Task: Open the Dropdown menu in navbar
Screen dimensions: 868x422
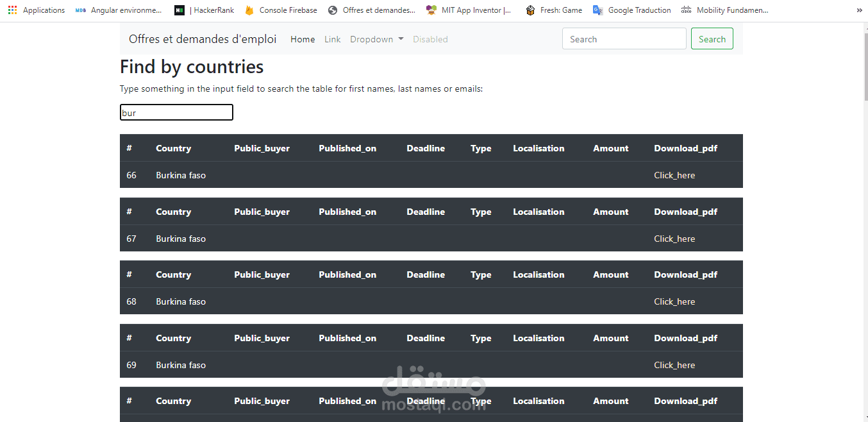Action: 377,39
